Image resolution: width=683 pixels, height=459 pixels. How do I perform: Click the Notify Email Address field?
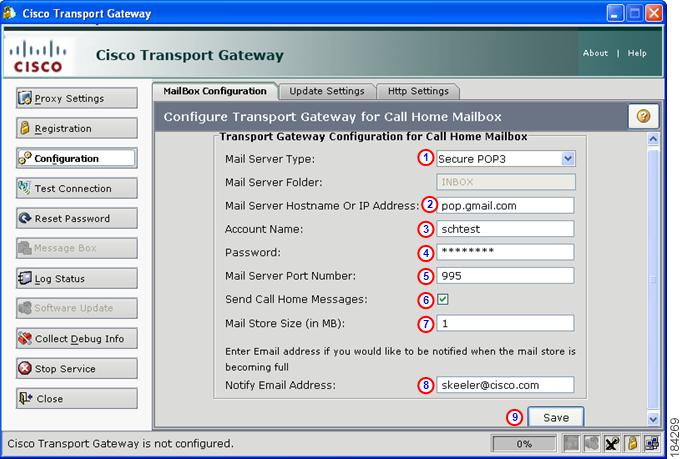pyautogui.click(x=505, y=385)
